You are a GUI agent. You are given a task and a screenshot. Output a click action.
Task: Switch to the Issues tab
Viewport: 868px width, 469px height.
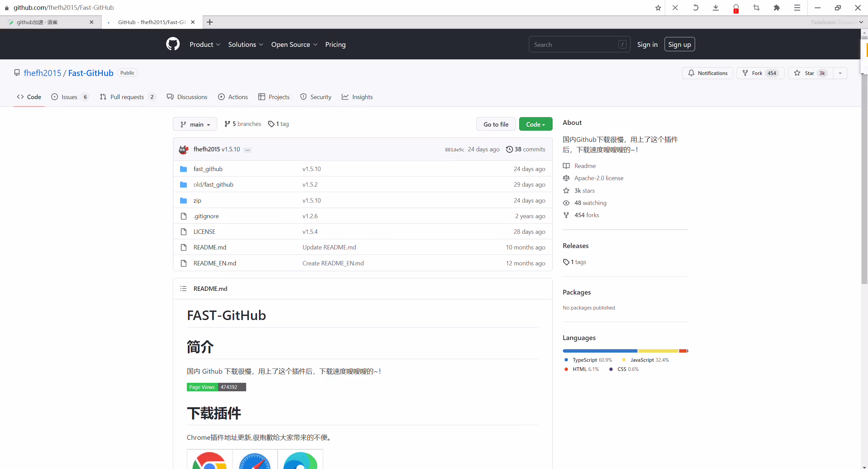tap(70, 97)
